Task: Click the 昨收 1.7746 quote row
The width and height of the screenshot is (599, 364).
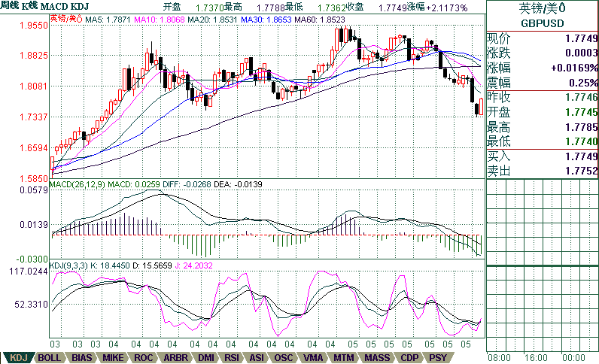Action: pyautogui.click(x=543, y=98)
